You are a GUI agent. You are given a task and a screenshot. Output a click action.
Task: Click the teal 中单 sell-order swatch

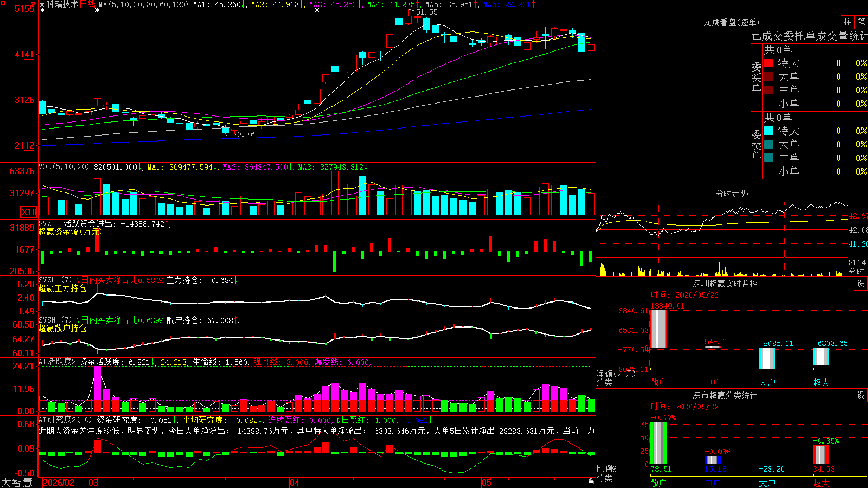point(768,158)
